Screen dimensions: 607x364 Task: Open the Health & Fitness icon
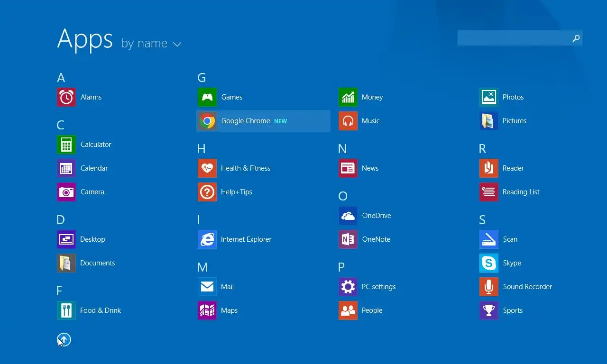[x=207, y=168]
